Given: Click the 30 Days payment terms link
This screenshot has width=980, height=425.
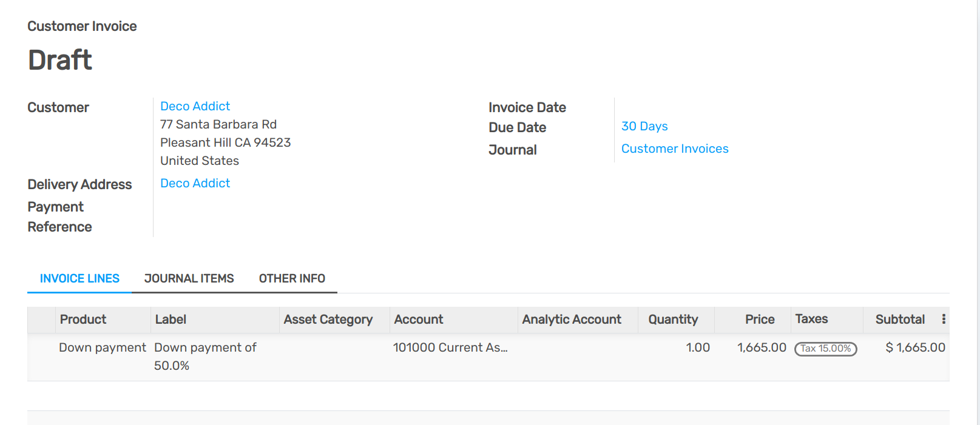Looking at the screenshot, I should pyautogui.click(x=644, y=126).
